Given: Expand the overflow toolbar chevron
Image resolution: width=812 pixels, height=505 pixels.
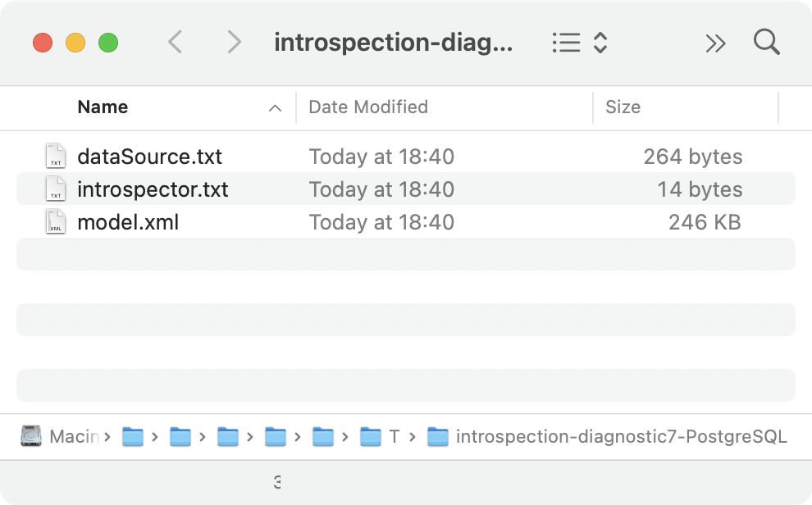Looking at the screenshot, I should [715, 43].
